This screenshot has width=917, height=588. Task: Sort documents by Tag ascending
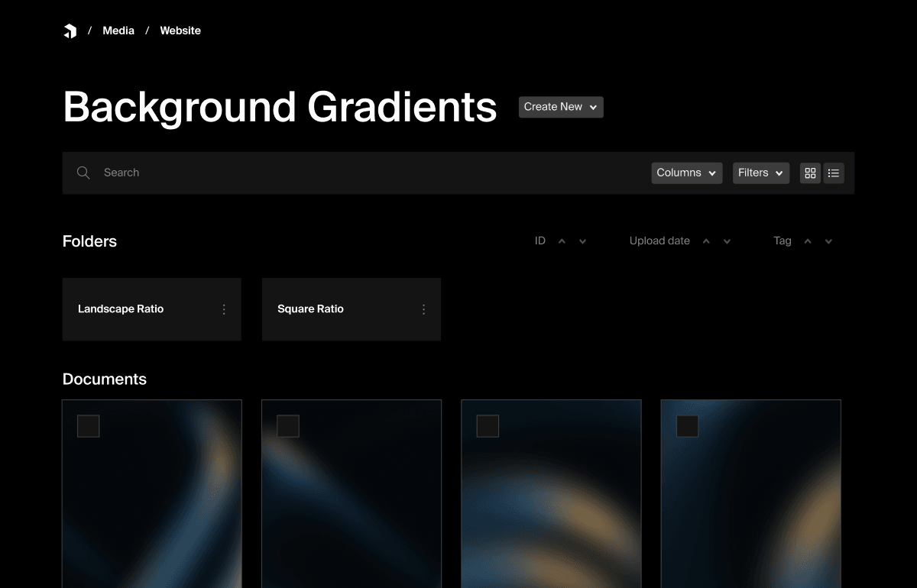pyautogui.click(x=807, y=241)
